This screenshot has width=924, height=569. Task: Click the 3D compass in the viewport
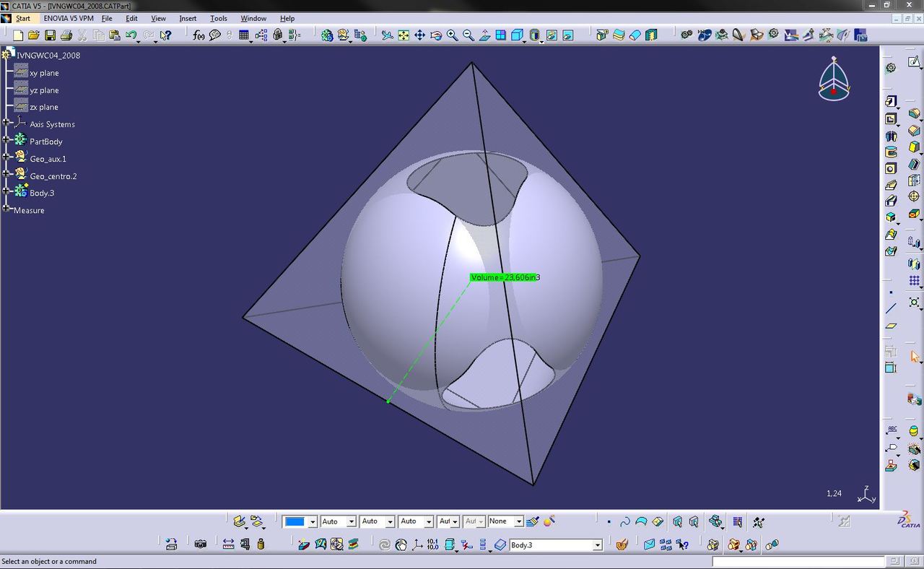click(x=834, y=79)
